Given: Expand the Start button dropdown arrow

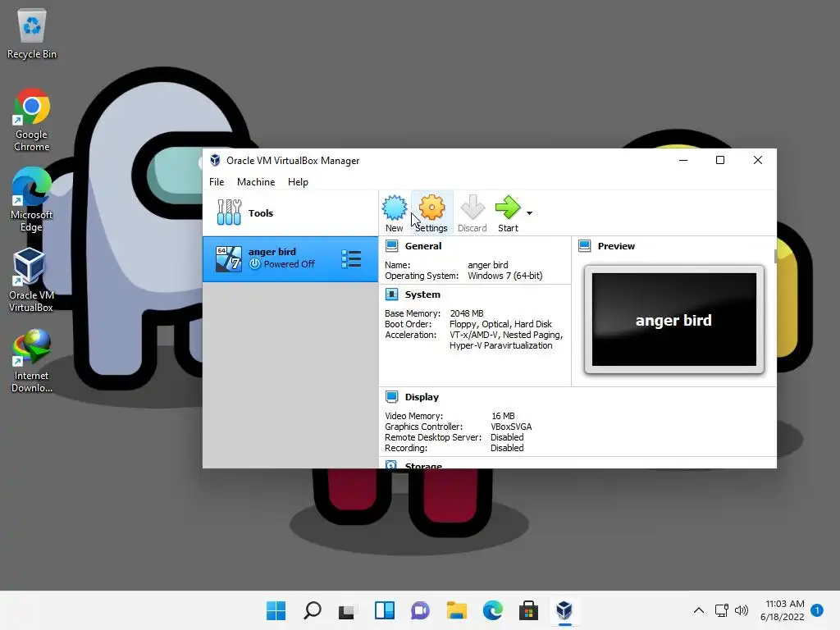Looking at the screenshot, I should pyautogui.click(x=529, y=213).
